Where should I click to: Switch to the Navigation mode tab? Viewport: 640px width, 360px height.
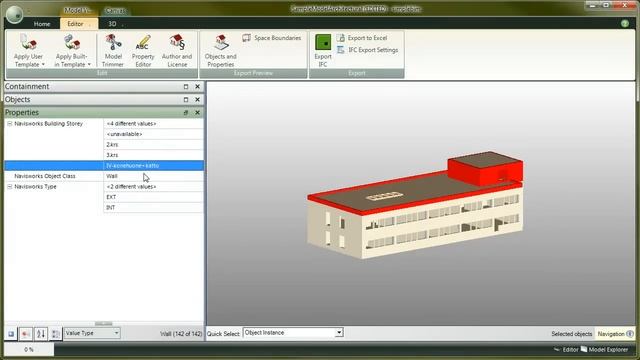point(611,334)
